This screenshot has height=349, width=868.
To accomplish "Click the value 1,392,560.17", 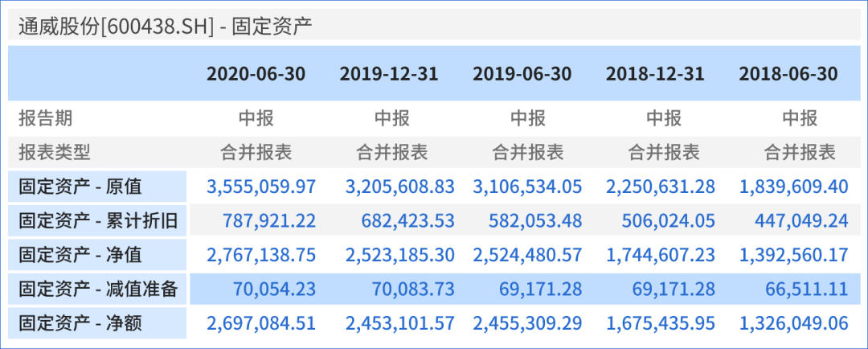I will click(794, 255).
